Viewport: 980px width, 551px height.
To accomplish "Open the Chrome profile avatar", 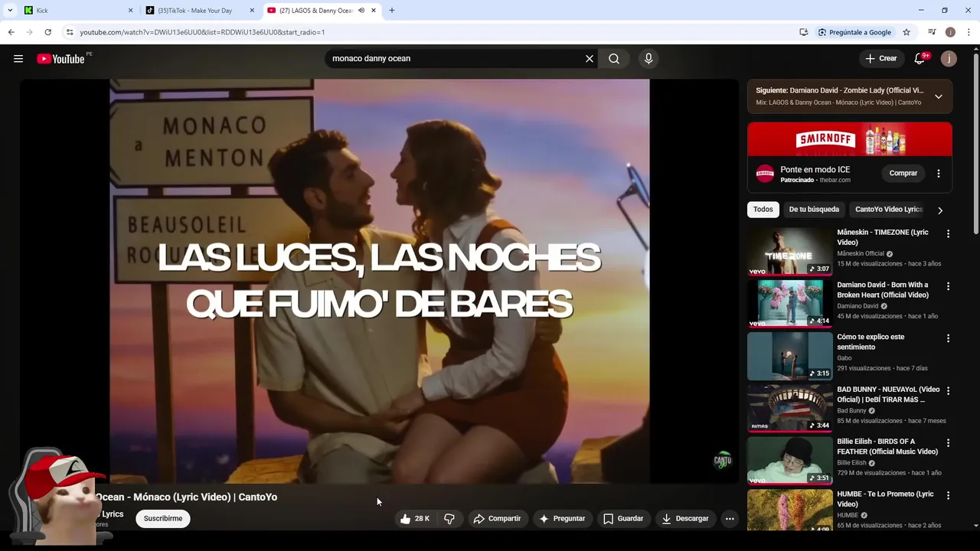I will (x=950, y=32).
